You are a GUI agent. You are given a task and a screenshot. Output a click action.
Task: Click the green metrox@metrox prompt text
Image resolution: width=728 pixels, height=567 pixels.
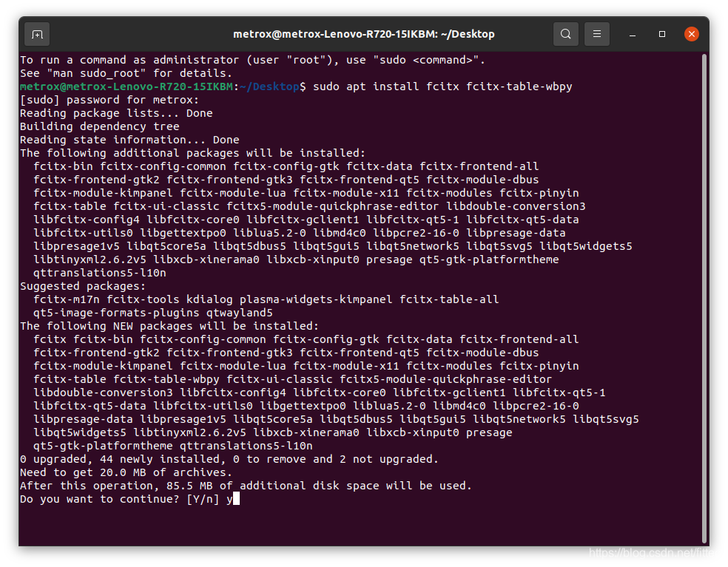pos(127,86)
